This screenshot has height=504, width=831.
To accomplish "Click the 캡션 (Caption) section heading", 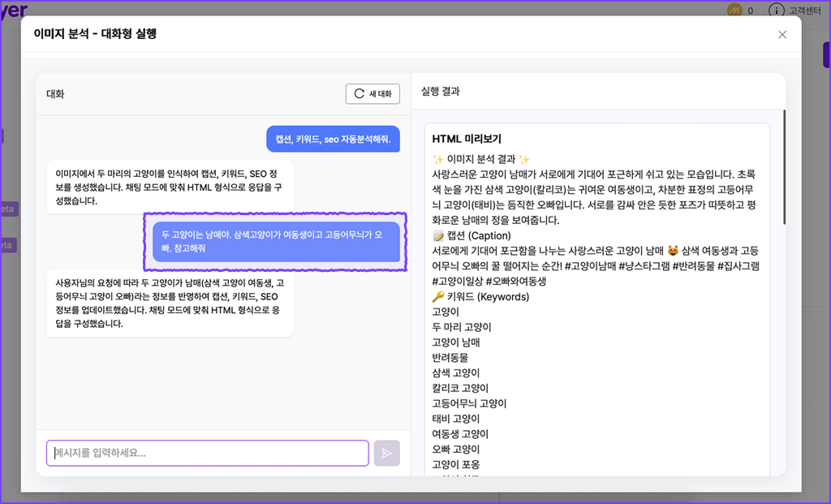I will [474, 235].
